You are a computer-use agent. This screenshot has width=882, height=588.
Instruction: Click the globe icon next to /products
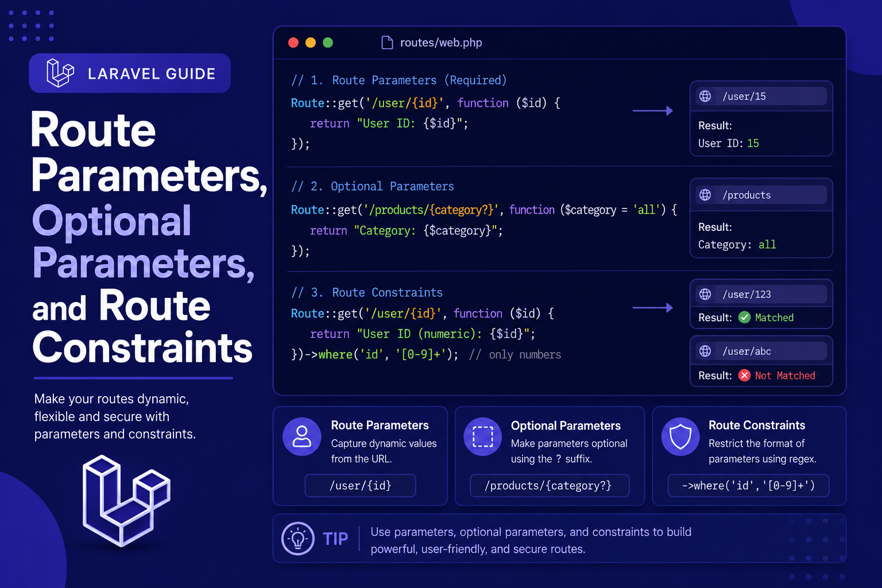click(x=705, y=195)
